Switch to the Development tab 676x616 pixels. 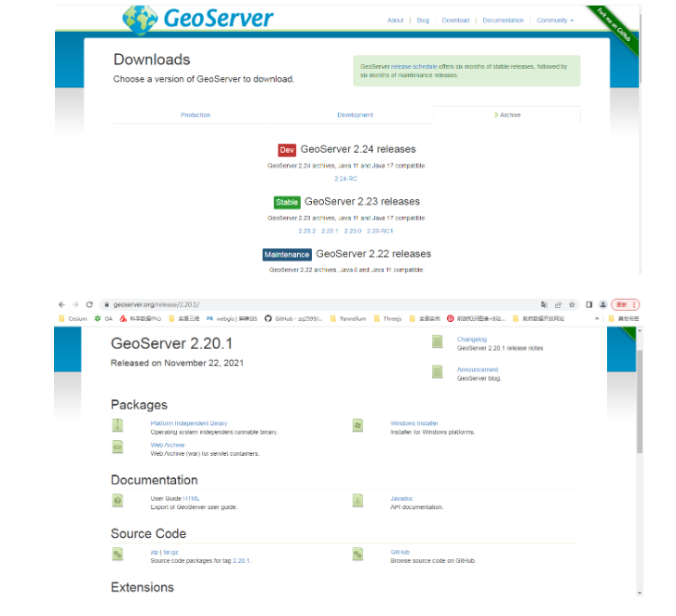point(355,115)
